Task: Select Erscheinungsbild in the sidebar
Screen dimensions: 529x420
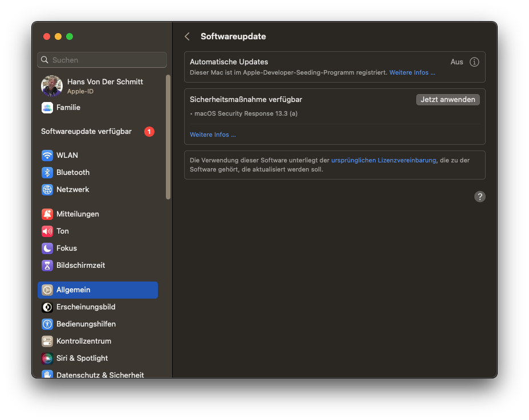Action: click(x=86, y=307)
